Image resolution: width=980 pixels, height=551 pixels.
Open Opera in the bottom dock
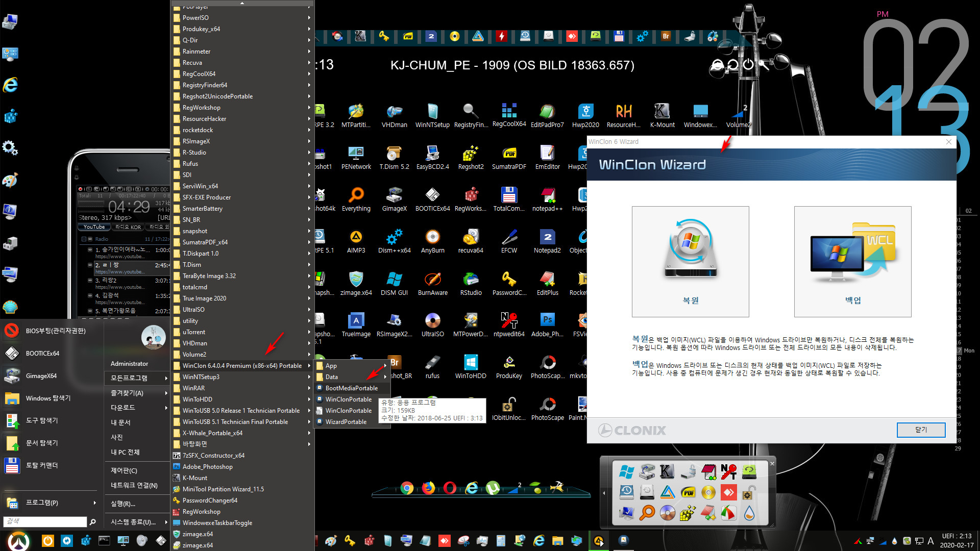click(450, 488)
